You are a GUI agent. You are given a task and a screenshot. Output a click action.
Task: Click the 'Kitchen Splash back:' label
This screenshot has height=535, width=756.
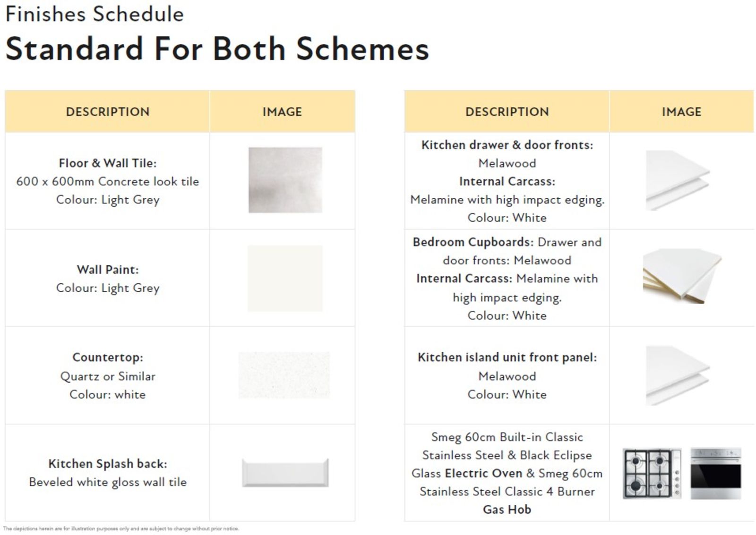(108, 464)
